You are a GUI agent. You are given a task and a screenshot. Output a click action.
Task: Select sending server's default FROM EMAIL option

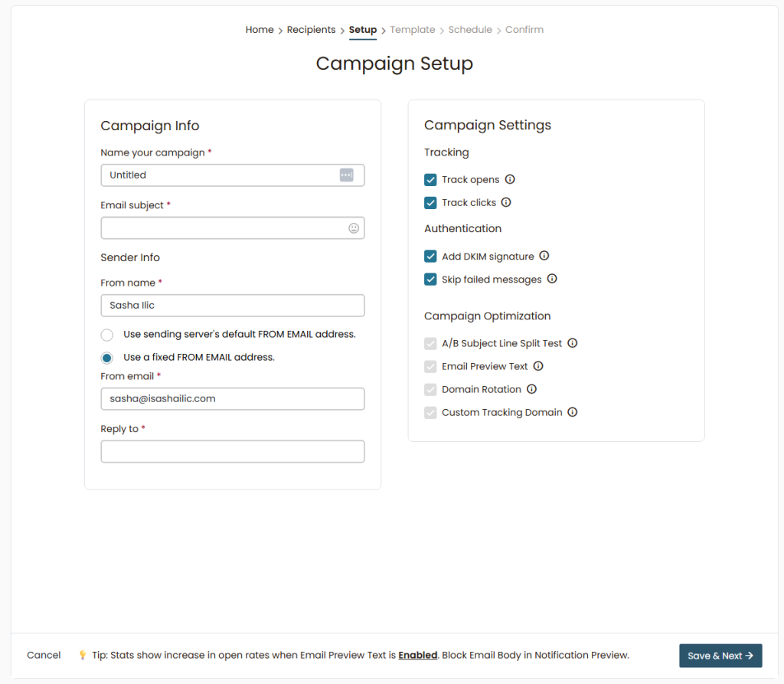coord(107,335)
